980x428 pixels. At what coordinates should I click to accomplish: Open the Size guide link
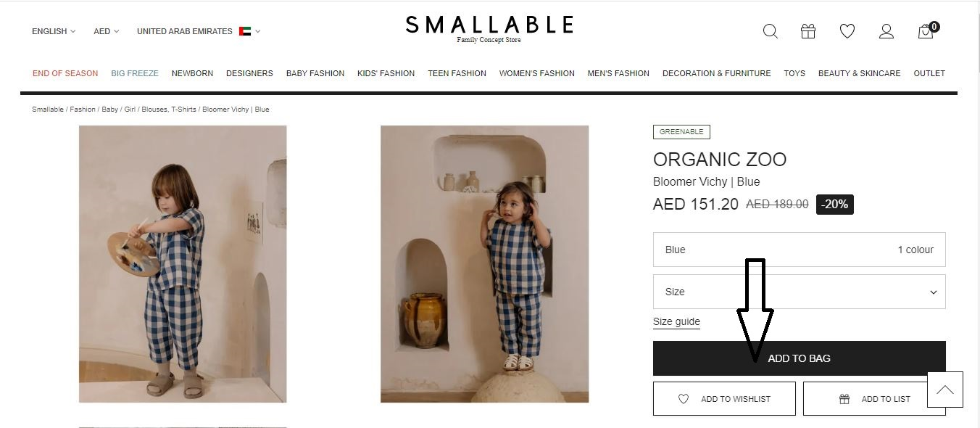pyautogui.click(x=676, y=322)
